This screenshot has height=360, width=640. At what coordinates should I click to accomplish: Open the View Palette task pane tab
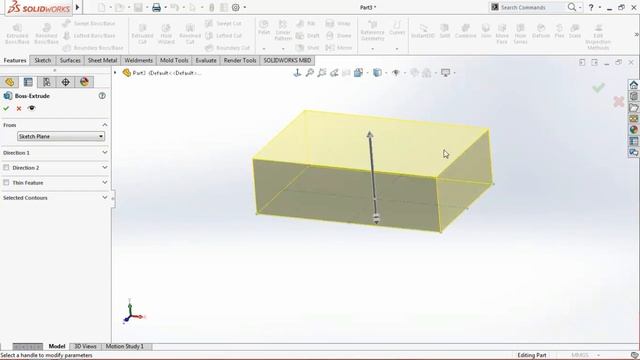pyautogui.click(x=633, y=119)
